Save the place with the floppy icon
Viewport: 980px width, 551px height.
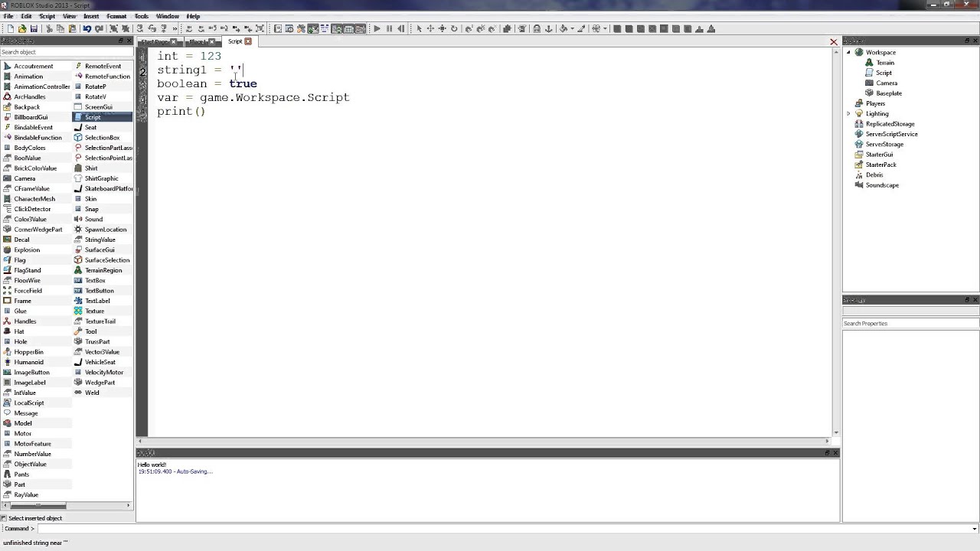[x=34, y=29]
